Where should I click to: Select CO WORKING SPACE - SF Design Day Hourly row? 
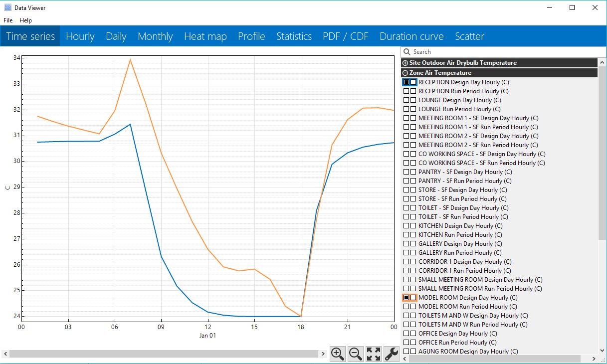tap(499, 154)
